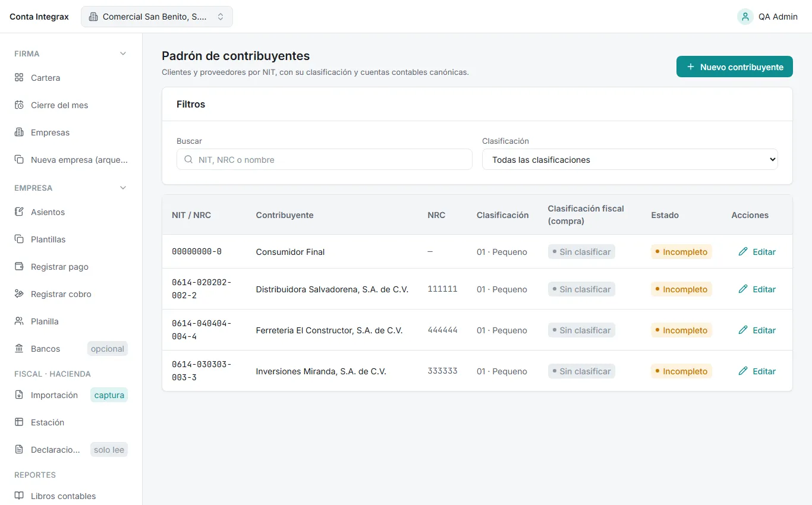This screenshot has height=505, width=812.
Task: Click pencil icon for Ferreteria El Constructor row
Action: click(x=743, y=330)
